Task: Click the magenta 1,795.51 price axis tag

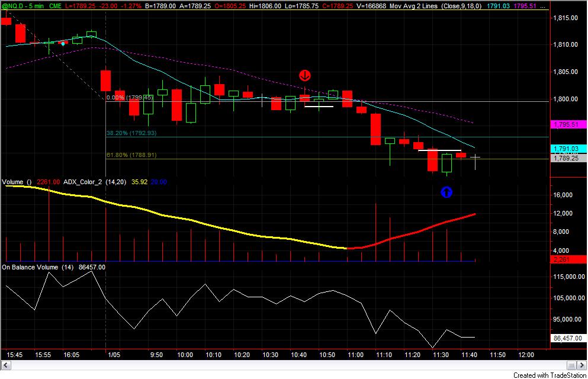Action: click(564, 125)
